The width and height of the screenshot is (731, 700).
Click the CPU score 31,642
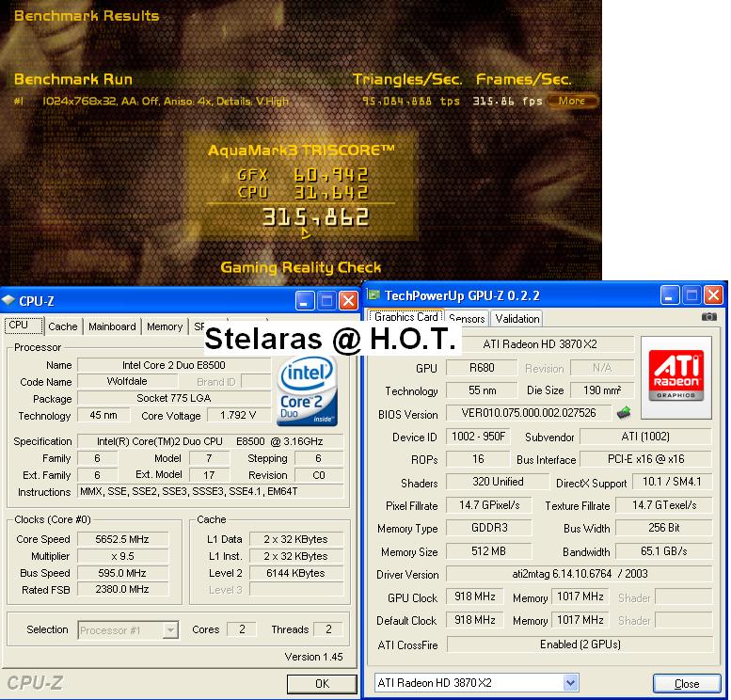pos(330,193)
